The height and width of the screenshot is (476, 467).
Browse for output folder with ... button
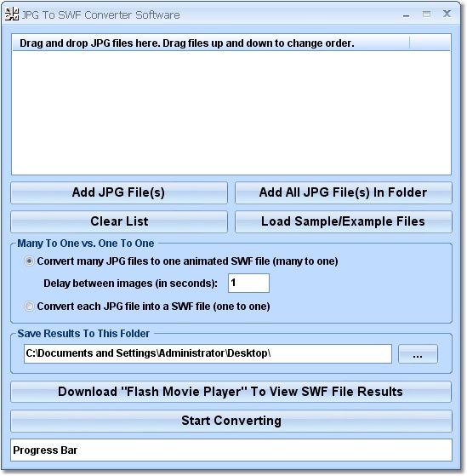pos(418,353)
